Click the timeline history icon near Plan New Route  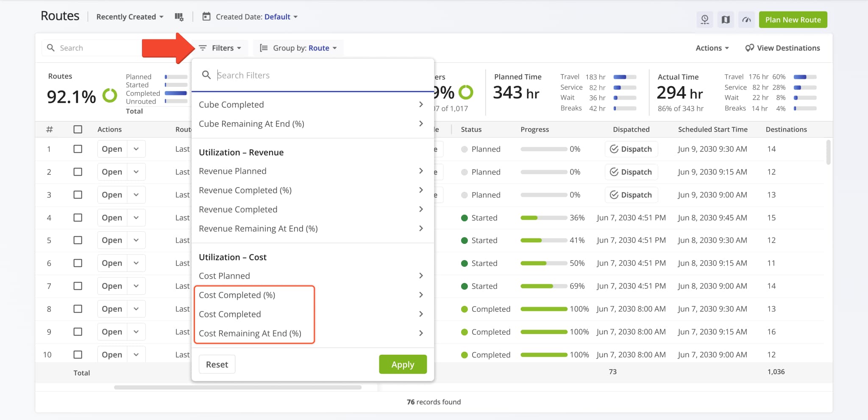click(705, 20)
